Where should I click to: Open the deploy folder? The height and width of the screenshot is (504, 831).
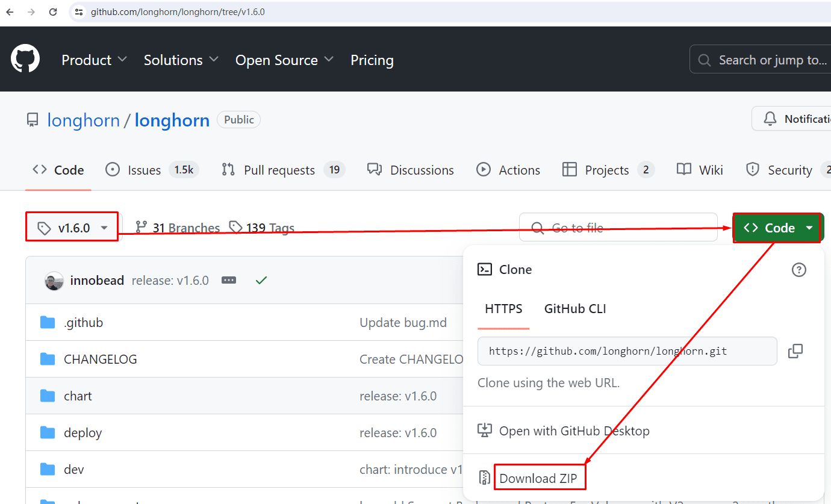(82, 433)
